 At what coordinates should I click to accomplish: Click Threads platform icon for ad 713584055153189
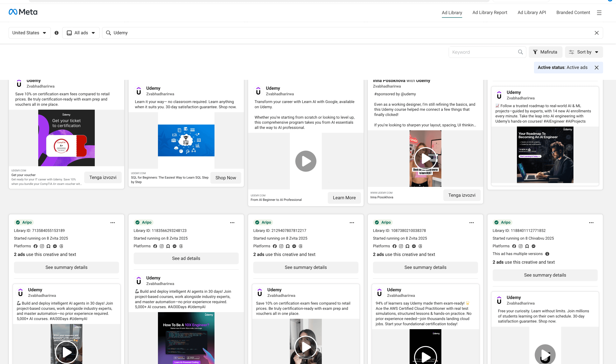(x=61, y=246)
